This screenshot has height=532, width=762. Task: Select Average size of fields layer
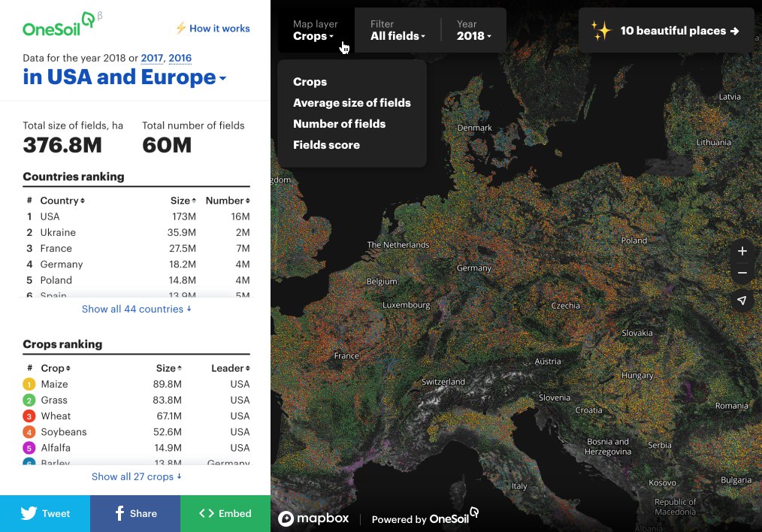pos(352,103)
